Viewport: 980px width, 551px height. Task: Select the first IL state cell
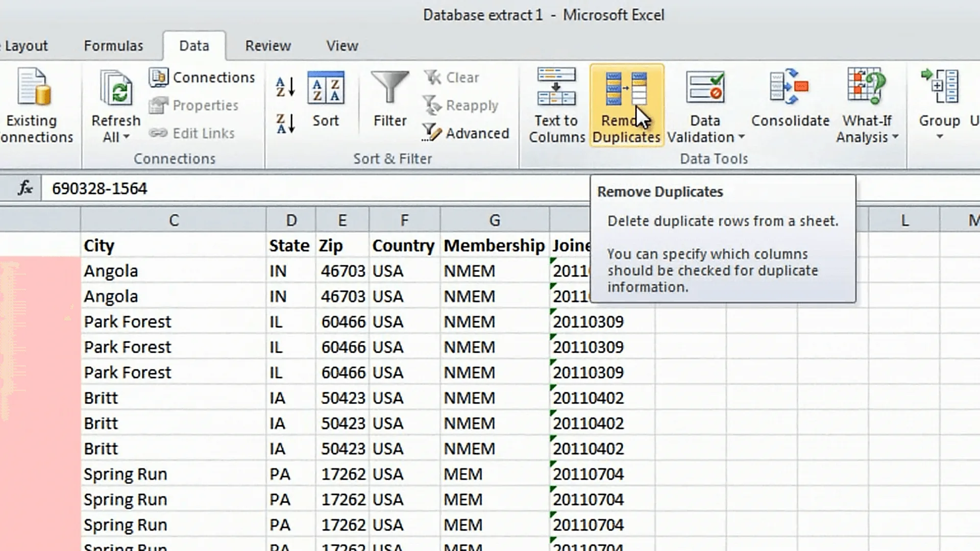291,322
